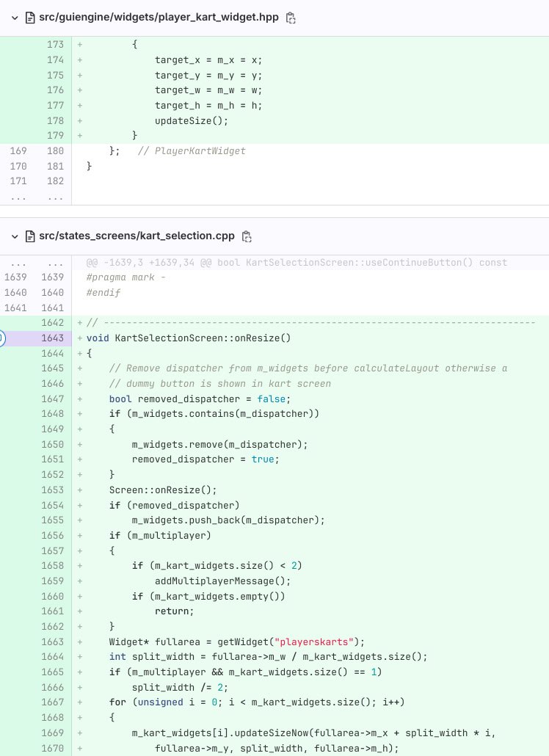Select old line number 169
549x756 pixels.
(x=18, y=150)
